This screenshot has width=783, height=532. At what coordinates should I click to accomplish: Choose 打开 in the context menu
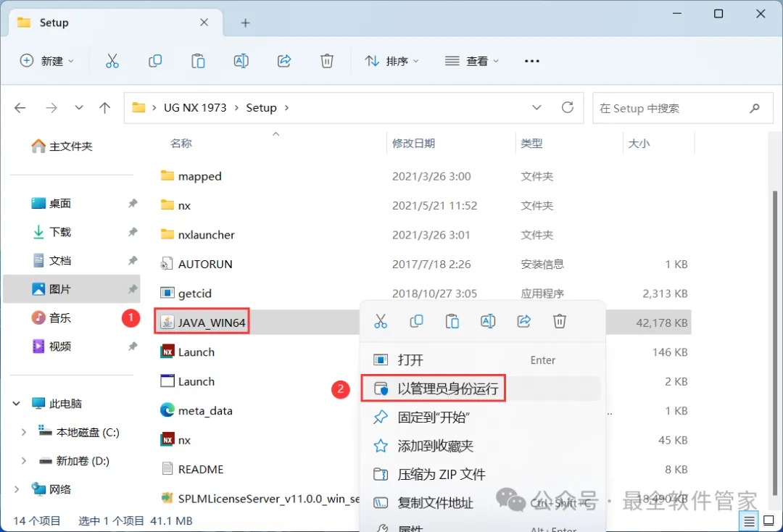point(482,359)
